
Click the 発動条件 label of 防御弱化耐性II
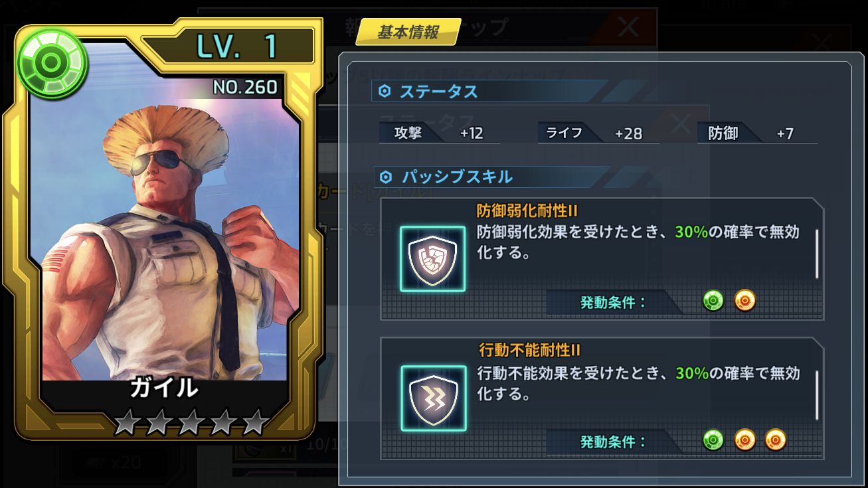coord(613,303)
